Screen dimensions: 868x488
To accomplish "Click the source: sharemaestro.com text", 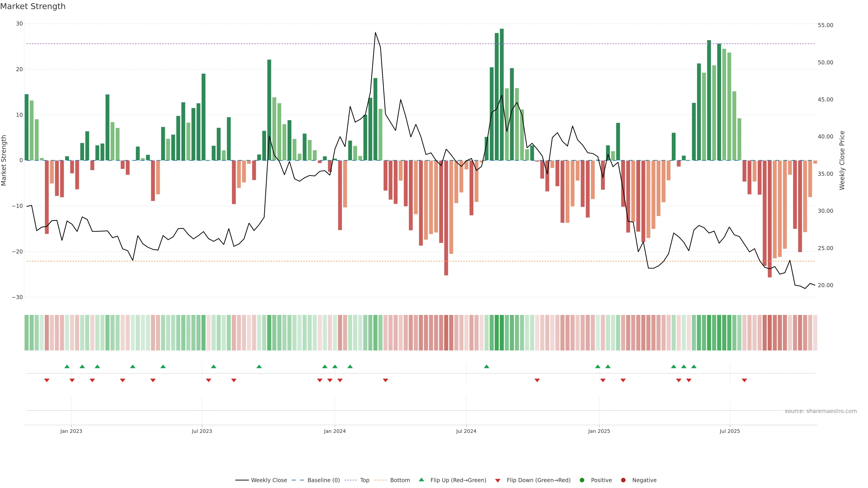I will click(821, 411).
